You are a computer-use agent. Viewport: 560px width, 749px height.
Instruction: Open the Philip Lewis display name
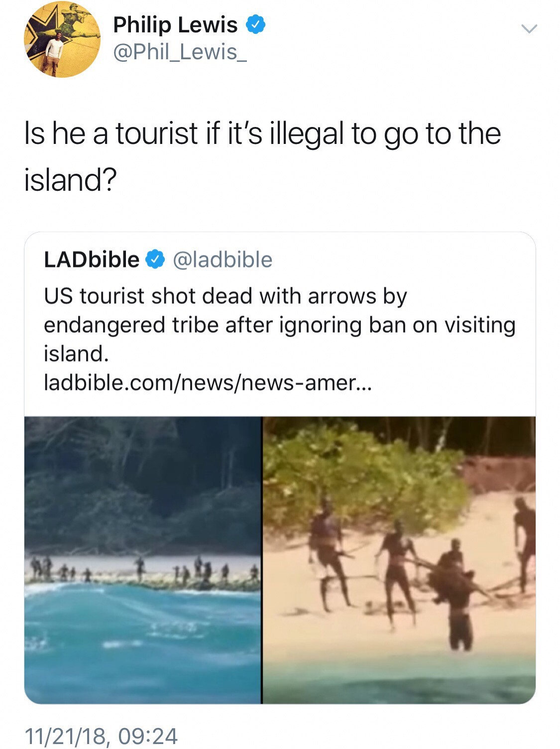[175, 24]
